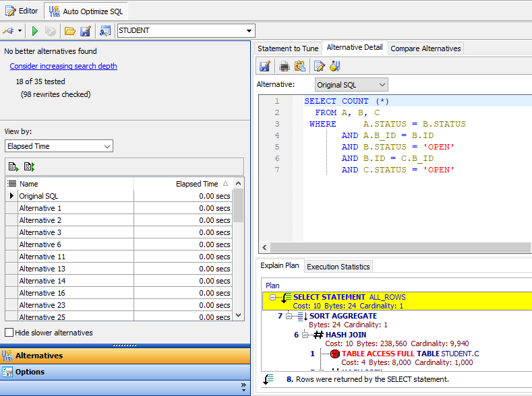The image size is (532, 396).
Task: Select the Alternative 6 row
Action: [119, 244]
